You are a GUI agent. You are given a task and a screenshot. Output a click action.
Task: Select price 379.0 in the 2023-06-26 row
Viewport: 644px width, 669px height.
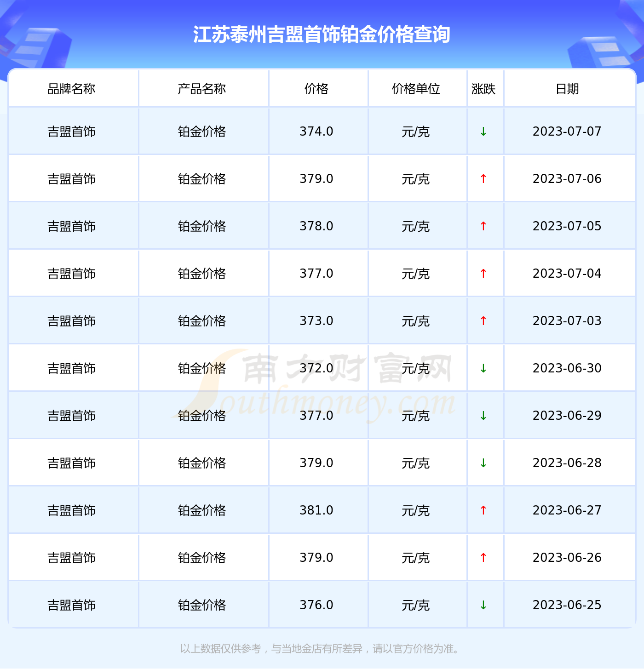click(x=316, y=558)
